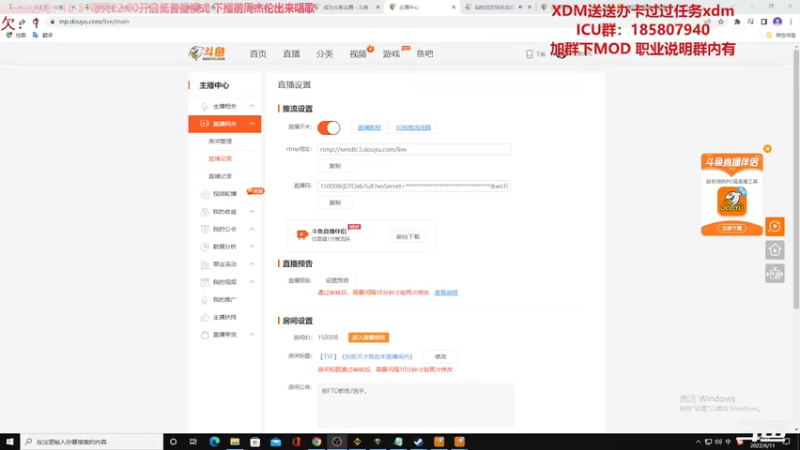This screenshot has width=800, height=450.
Task: Click the 斗鱼直播伴侣 camera icon
Action: 302,234
